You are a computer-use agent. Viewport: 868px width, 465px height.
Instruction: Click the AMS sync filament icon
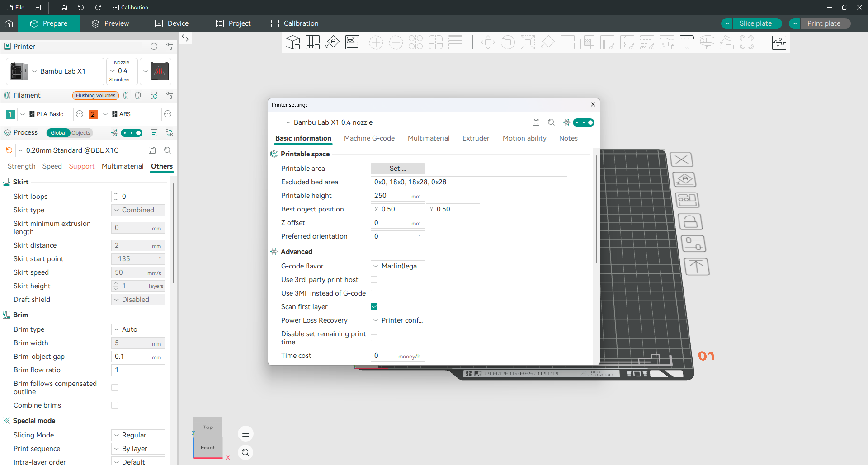tap(154, 95)
